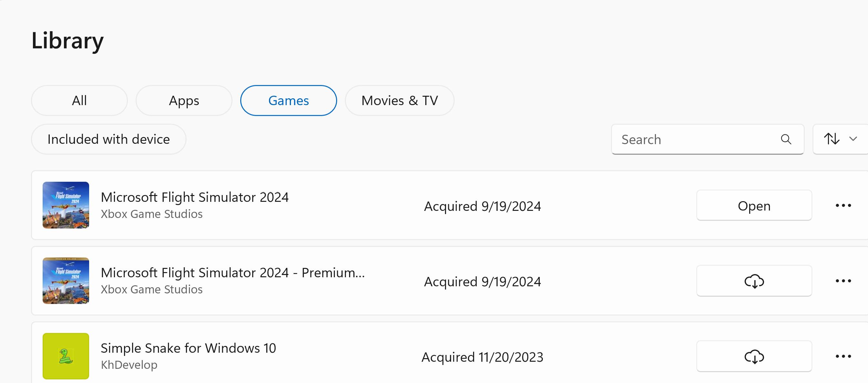Switch to the Apps filter tab
The height and width of the screenshot is (383, 868).
184,101
